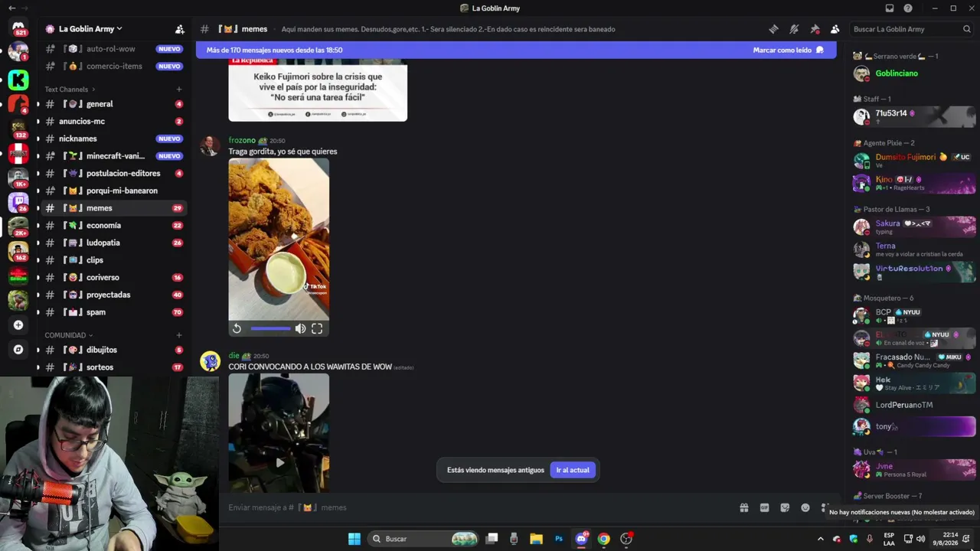Image resolution: width=980 pixels, height=551 pixels.
Task: Hide the member list
Action: coord(835,29)
